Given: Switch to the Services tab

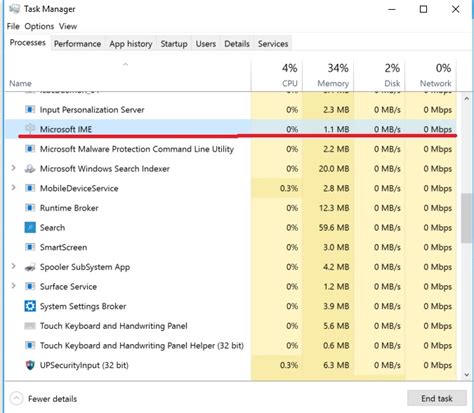Looking at the screenshot, I should pos(273,44).
